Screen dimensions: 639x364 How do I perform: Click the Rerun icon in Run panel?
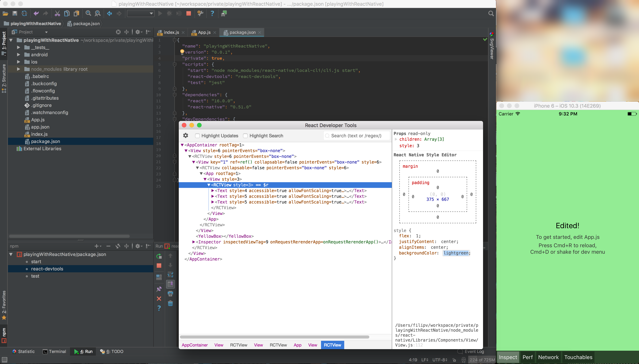[159, 256]
